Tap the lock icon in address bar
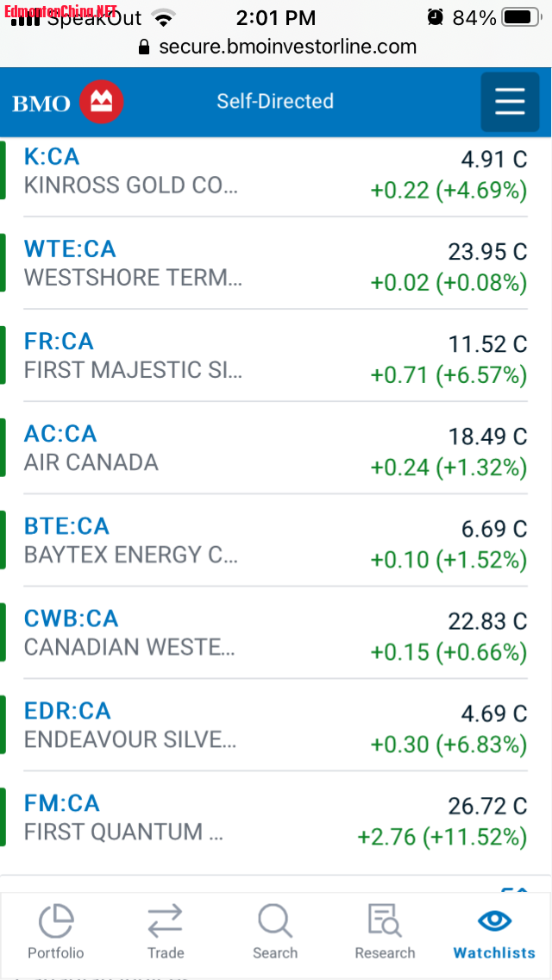The image size is (552, 980). click(x=144, y=47)
